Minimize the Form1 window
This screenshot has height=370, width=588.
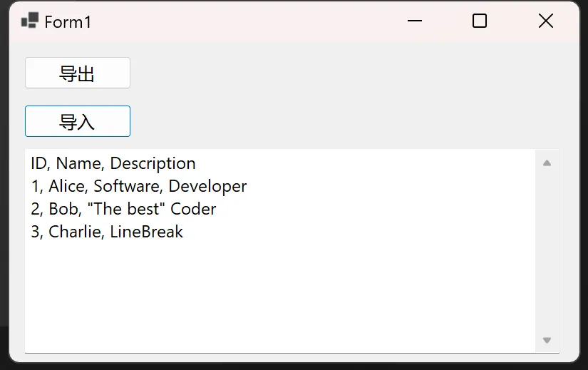click(415, 21)
